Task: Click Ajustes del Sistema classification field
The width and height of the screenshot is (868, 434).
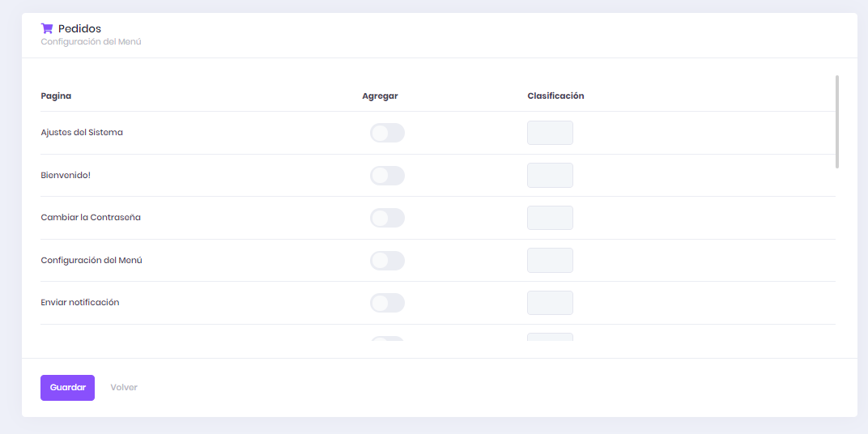Action: [x=550, y=133]
